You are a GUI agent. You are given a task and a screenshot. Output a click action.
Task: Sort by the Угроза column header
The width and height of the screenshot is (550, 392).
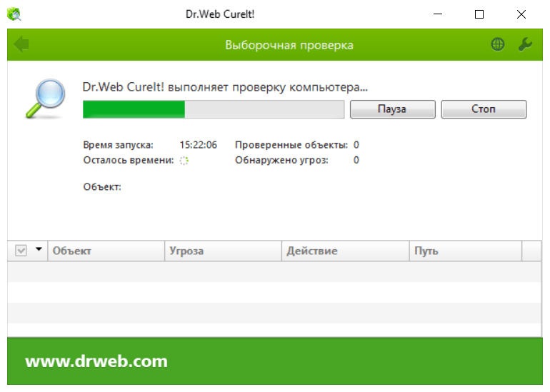(223, 251)
